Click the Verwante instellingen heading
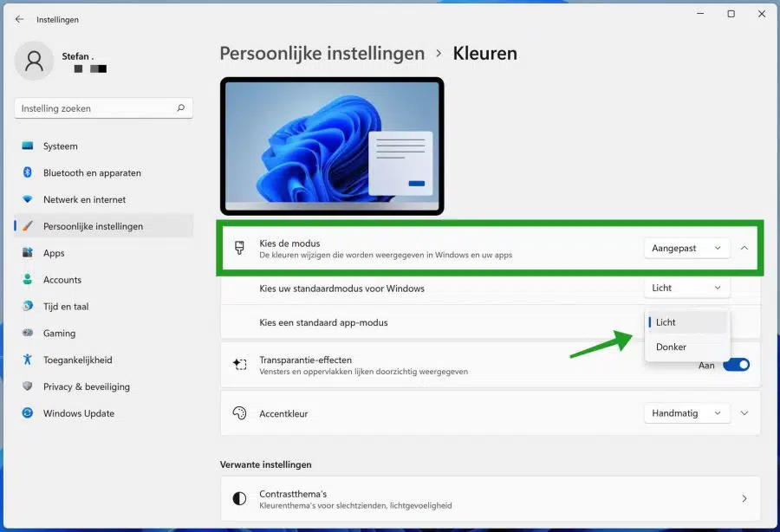The image size is (780, 532). pyautogui.click(x=266, y=464)
